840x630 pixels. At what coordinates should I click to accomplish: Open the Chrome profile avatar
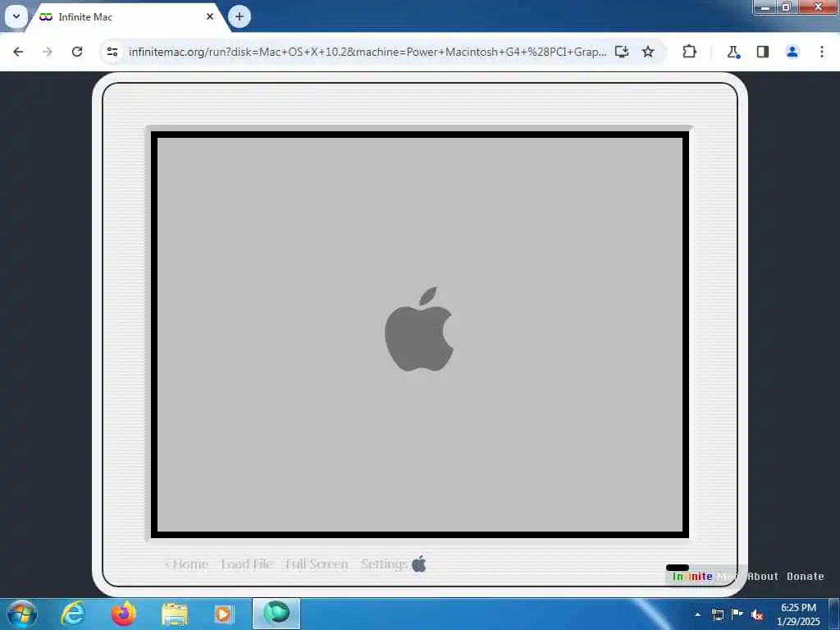tap(792, 52)
